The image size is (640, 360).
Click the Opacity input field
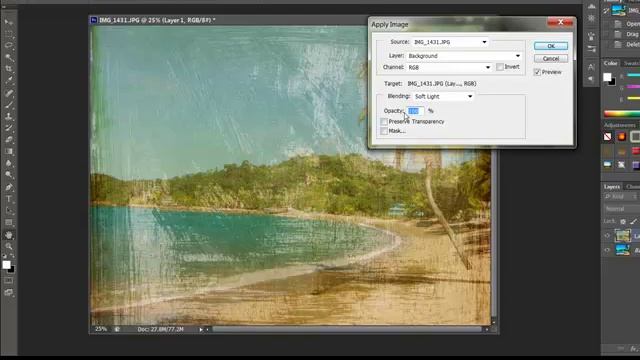tap(415, 111)
